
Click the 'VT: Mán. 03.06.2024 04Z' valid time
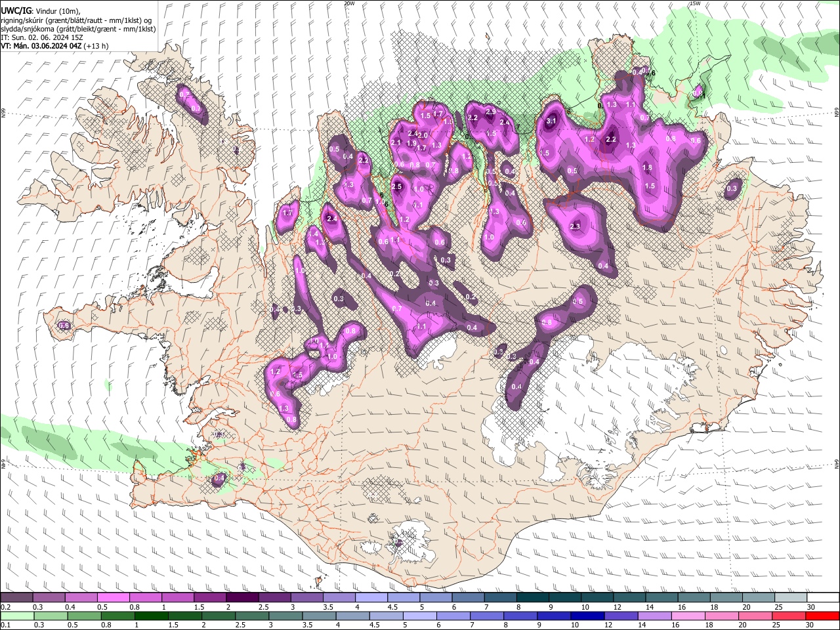(x=41, y=46)
